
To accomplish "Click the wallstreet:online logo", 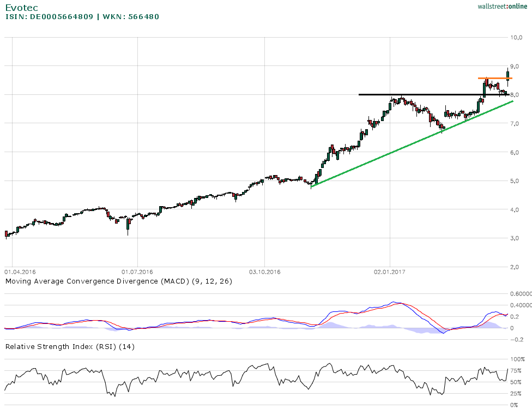I will click(x=502, y=6).
